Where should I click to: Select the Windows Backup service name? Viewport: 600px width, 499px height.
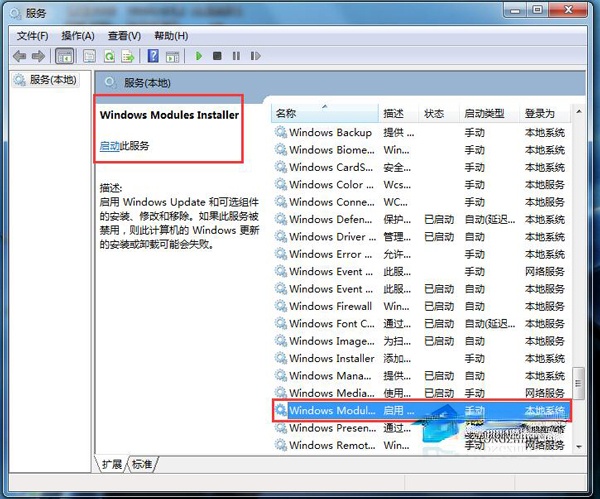(331, 132)
